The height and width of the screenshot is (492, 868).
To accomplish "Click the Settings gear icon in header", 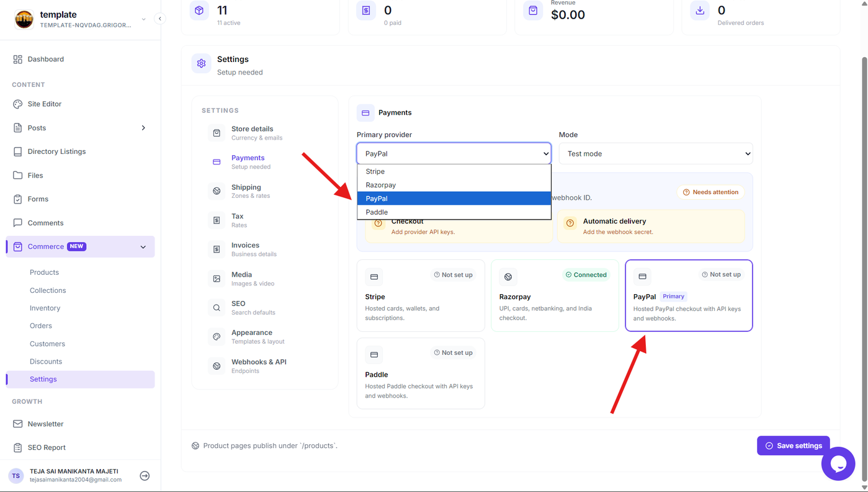I will pyautogui.click(x=201, y=63).
